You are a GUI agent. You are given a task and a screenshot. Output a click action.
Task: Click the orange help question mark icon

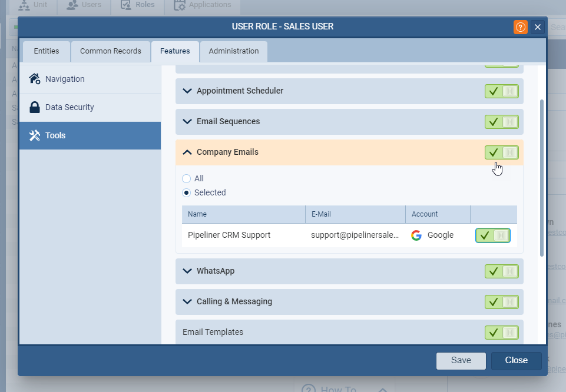(x=520, y=27)
